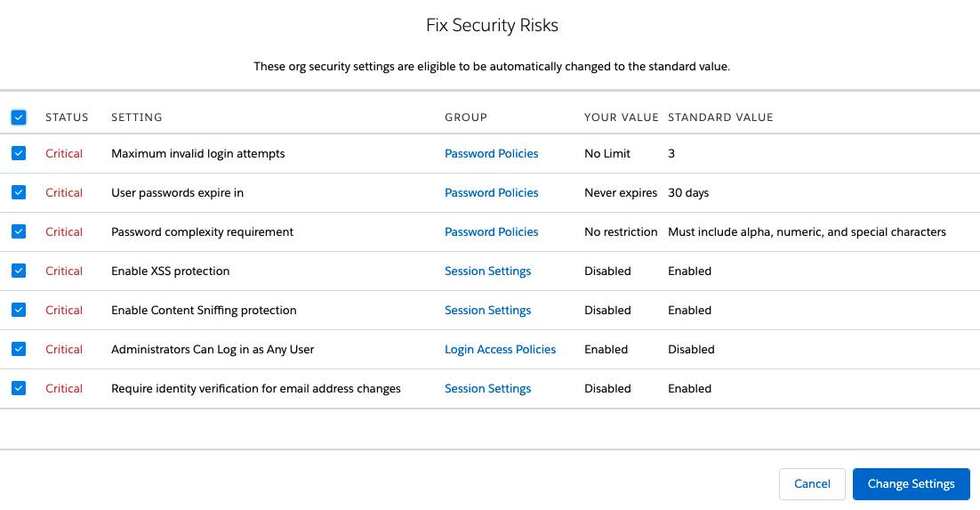
Task: Deselect Password complexity requirement checkbox
Action: [19, 231]
